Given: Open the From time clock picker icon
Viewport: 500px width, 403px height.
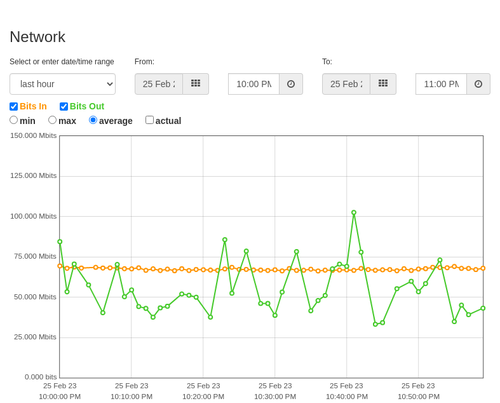Looking at the screenshot, I should 291,84.
